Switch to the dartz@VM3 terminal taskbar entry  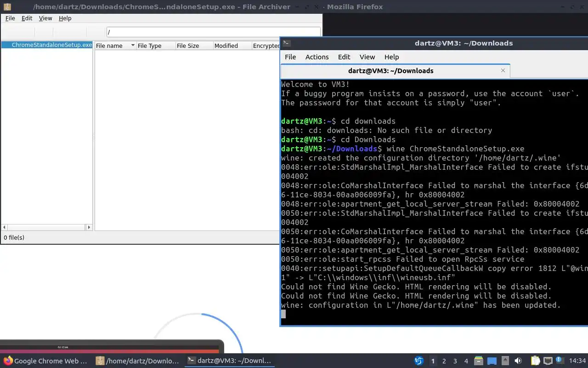pos(230,361)
